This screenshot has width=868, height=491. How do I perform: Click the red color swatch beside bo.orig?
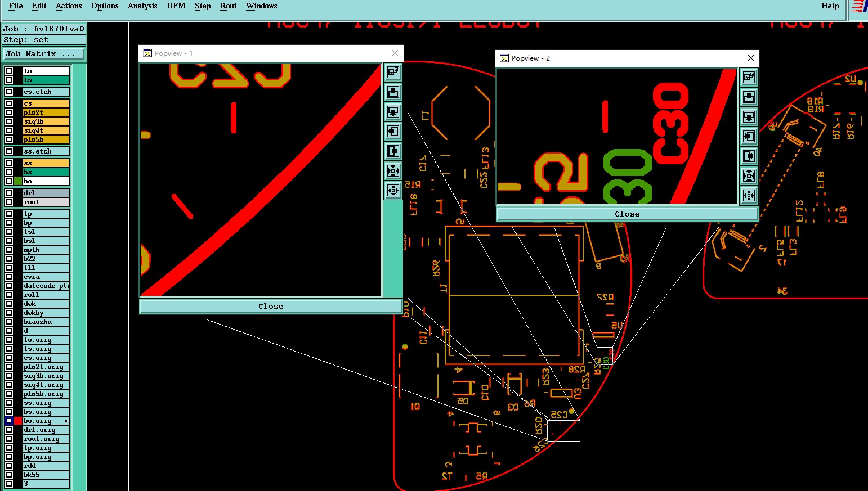(18, 421)
